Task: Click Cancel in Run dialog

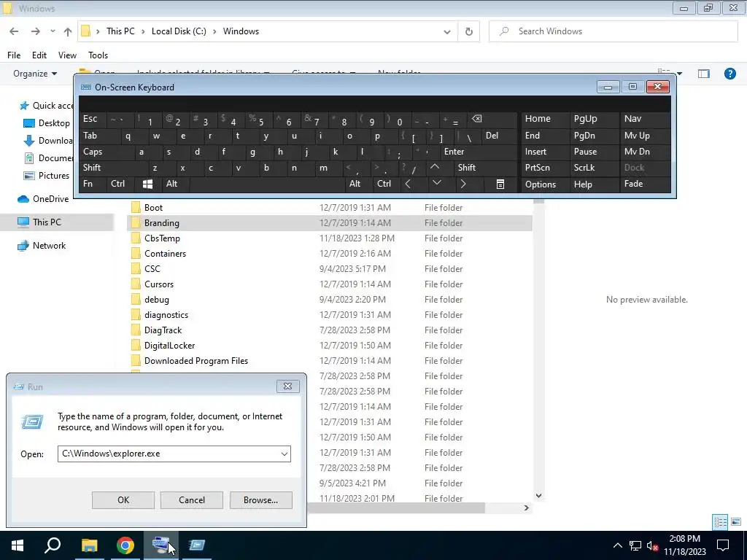Action: [192, 500]
